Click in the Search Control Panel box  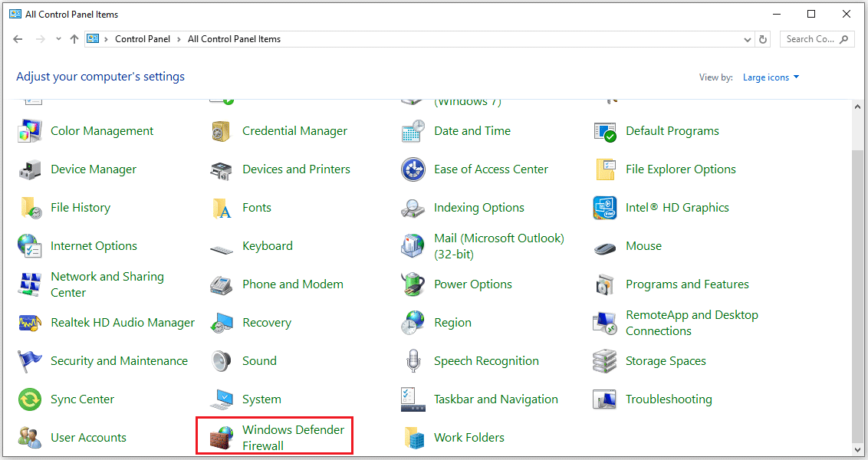(x=811, y=38)
